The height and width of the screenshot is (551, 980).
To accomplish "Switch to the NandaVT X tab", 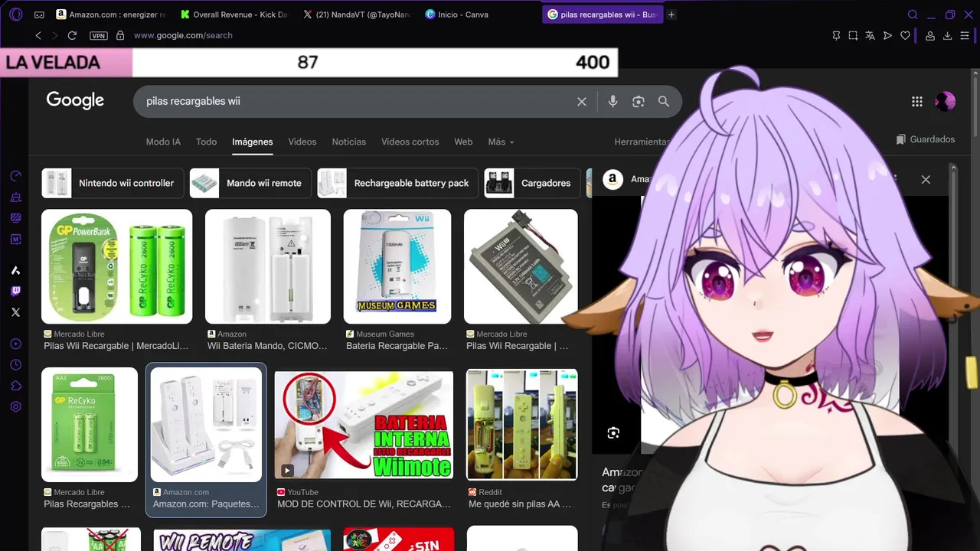I will 356,15.
